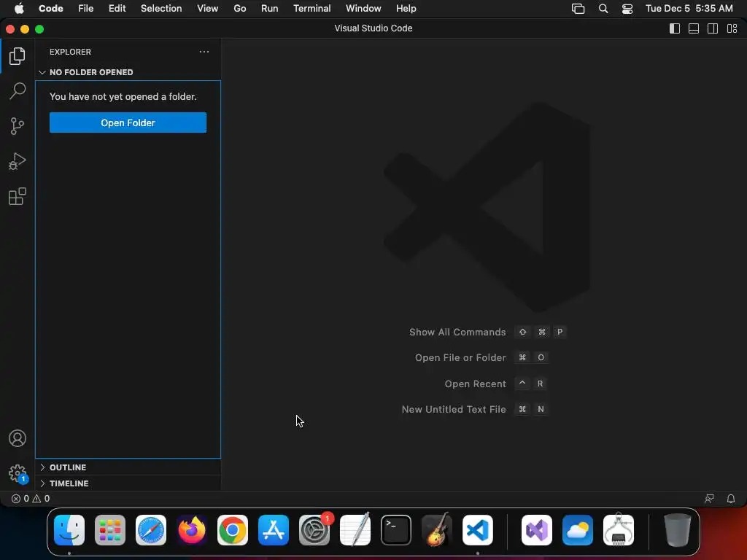The height and width of the screenshot is (560, 747).
Task: Open Customize Layout icon
Action: [732, 28]
